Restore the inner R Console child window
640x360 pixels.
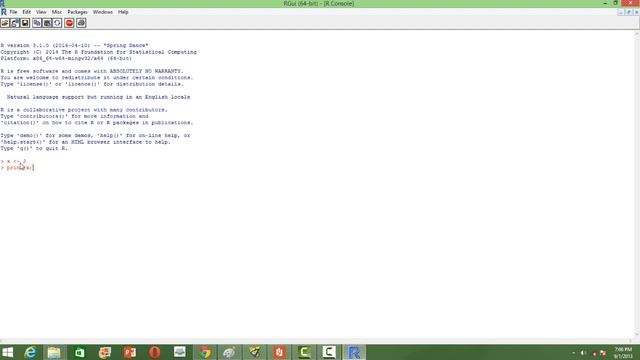pyautogui.click(x=629, y=13)
